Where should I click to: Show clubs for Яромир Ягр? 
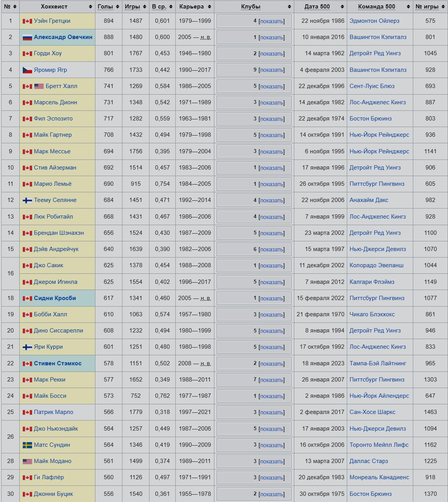click(x=272, y=70)
